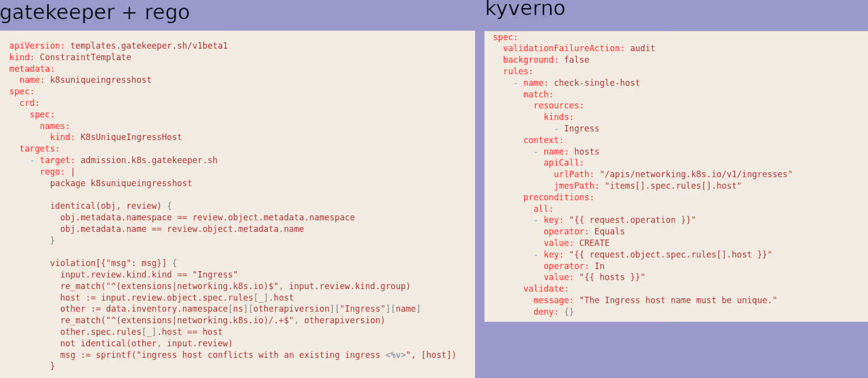Click the "background: false" setting
The image size is (868, 378).
tap(546, 60)
